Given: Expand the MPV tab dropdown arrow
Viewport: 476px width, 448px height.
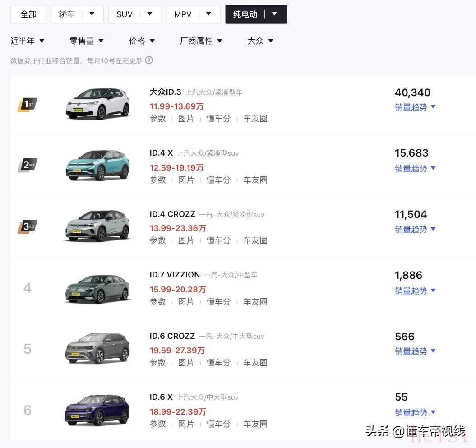Looking at the screenshot, I should click(x=208, y=14).
